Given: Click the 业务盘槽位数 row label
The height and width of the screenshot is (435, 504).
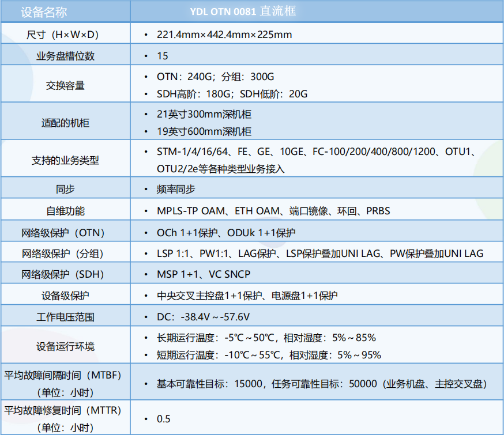Looking at the screenshot, I should point(65,56).
